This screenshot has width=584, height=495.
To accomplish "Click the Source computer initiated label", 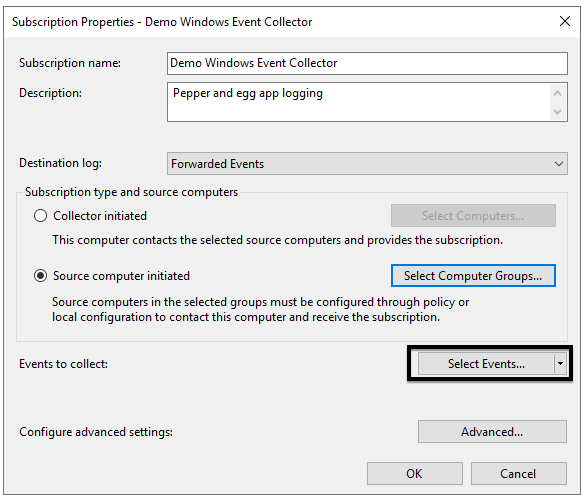I will click(121, 276).
